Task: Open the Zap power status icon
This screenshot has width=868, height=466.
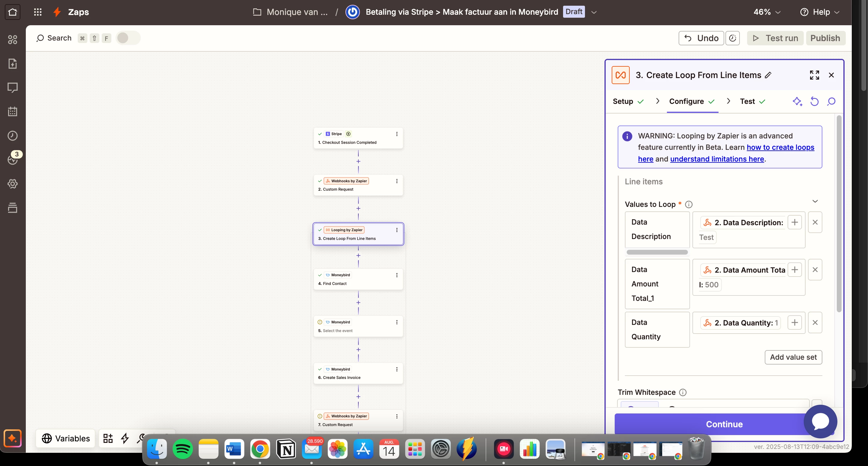Action: pos(352,12)
